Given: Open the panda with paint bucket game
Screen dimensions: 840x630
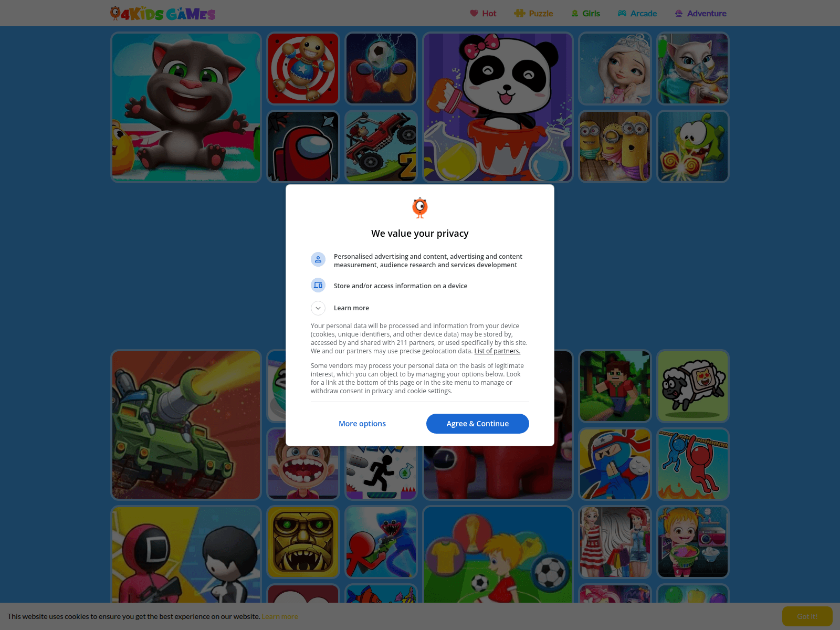Looking at the screenshot, I should point(498,108).
